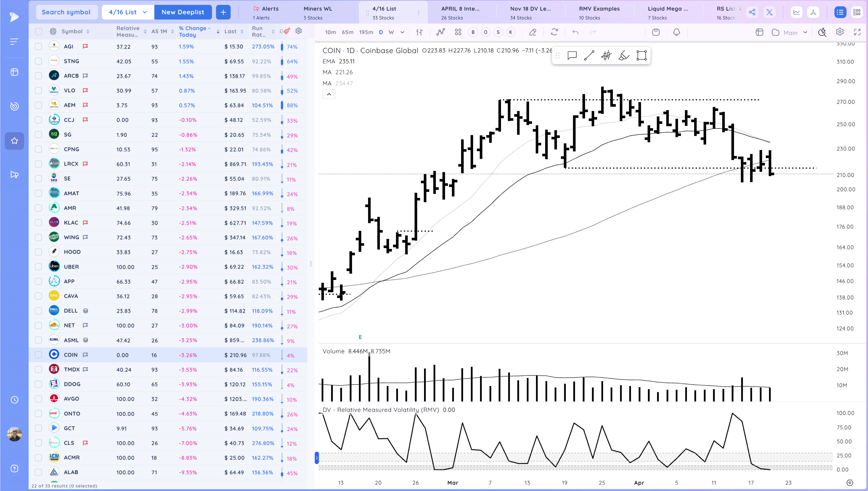The image size is (868, 491).
Task: Open the target scanner sidebar icon
Action: [x=14, y=106]
